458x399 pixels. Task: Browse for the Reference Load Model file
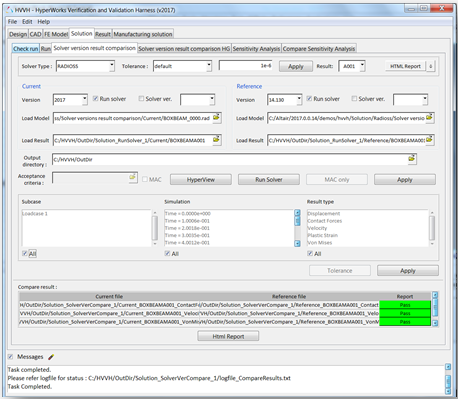pos(429,118)
